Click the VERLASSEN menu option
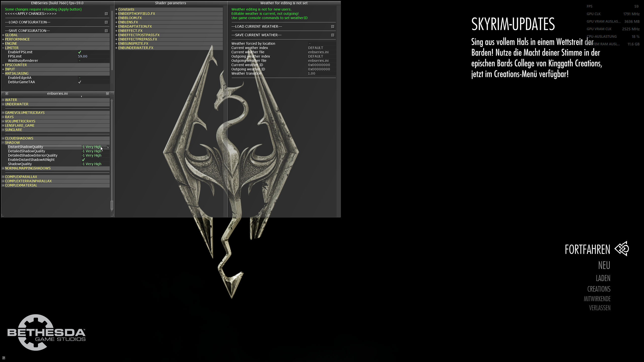Image resolution: width=644 pixels, height=362 pixels. pos(599,308)
